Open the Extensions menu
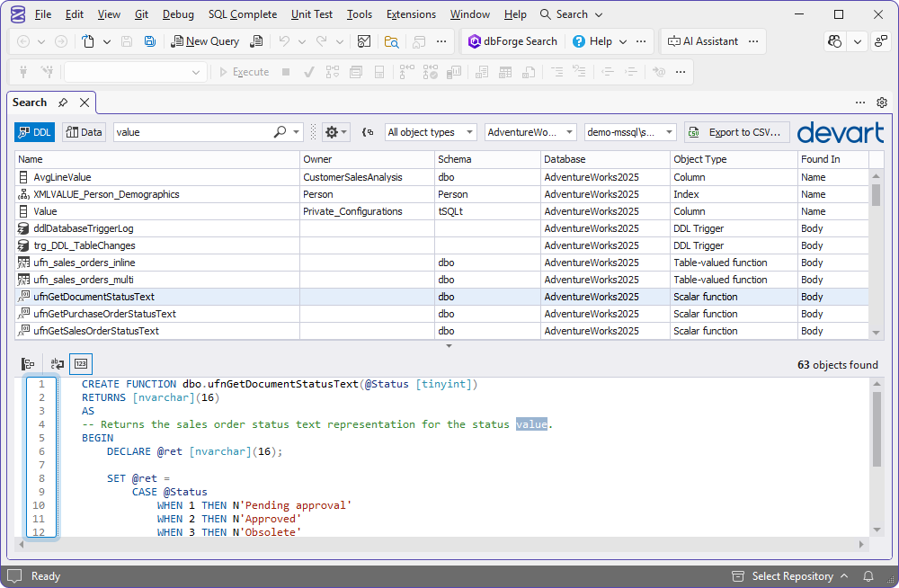The width and height of the screenshot is (899, 588). point(411,14)
